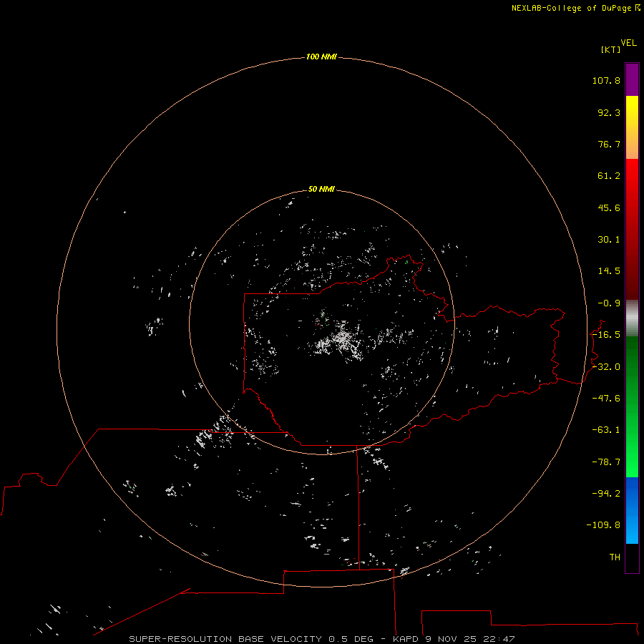Click the [KT] units label
The width and height of the screenshot is (644, 644).
610,49
